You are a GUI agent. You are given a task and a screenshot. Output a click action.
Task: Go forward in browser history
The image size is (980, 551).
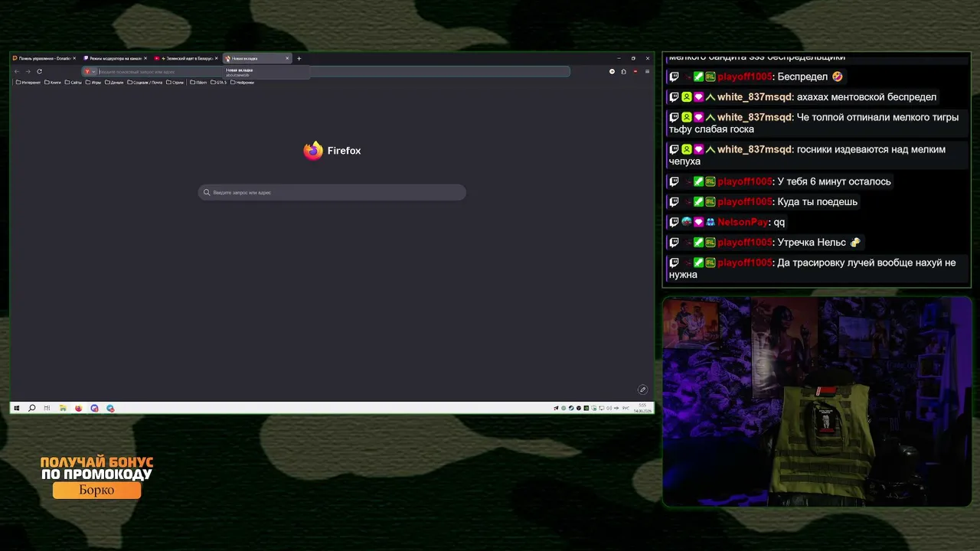pyautogui.click(x=28, y=71)
